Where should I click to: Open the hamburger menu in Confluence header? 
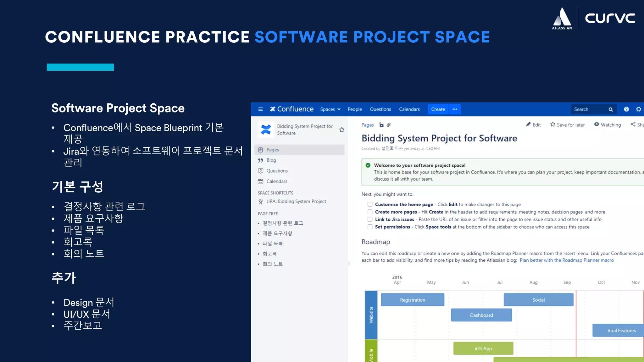click(260, 109)
